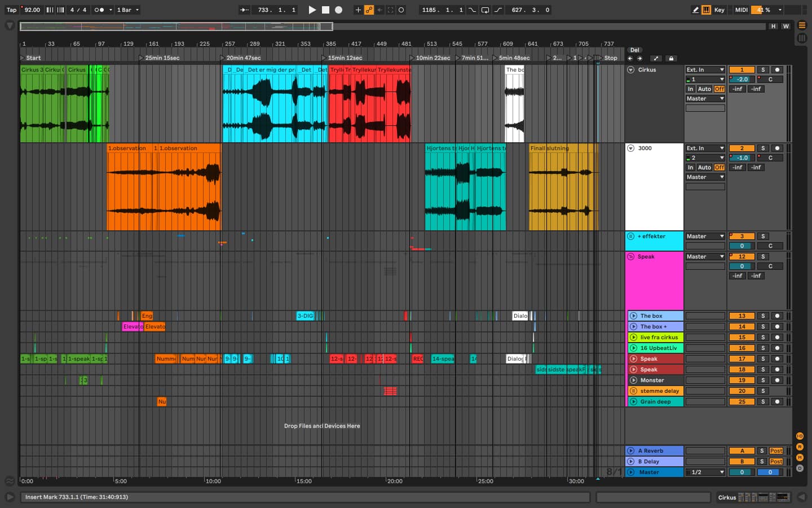Arm the Grain deep track
Viewport: 812px width, 508px height.
(777, 402)
